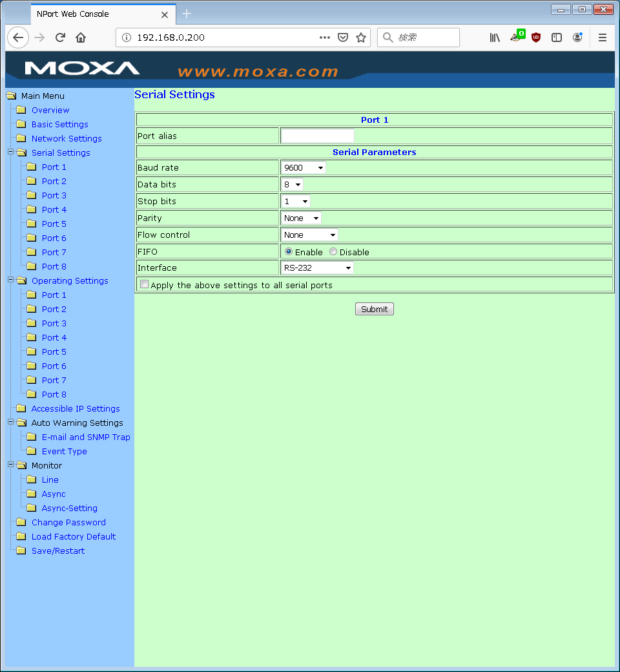Open the Overview link

click(50, 110)
